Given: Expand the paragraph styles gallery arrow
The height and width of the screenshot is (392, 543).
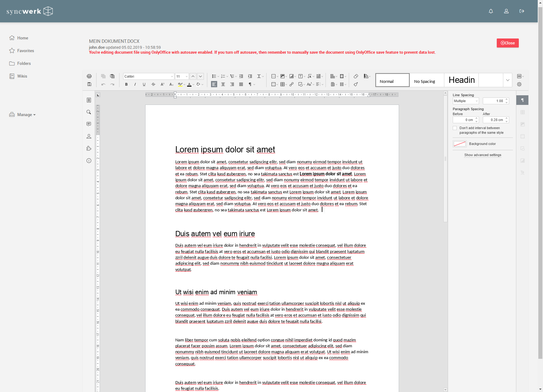Looking at the screenshot, I should (508, 80).
